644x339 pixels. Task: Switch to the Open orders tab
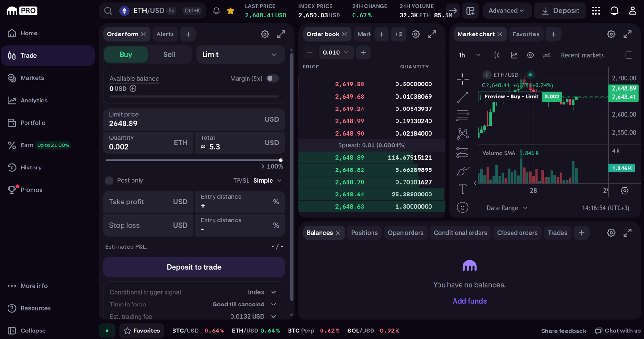[x=405, y=233]
